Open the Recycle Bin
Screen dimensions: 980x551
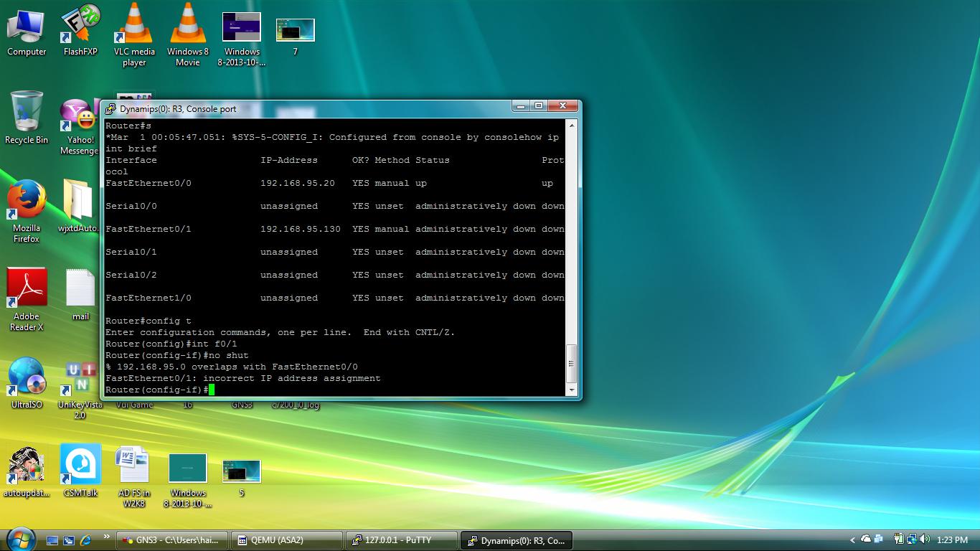tap(27, 113)
